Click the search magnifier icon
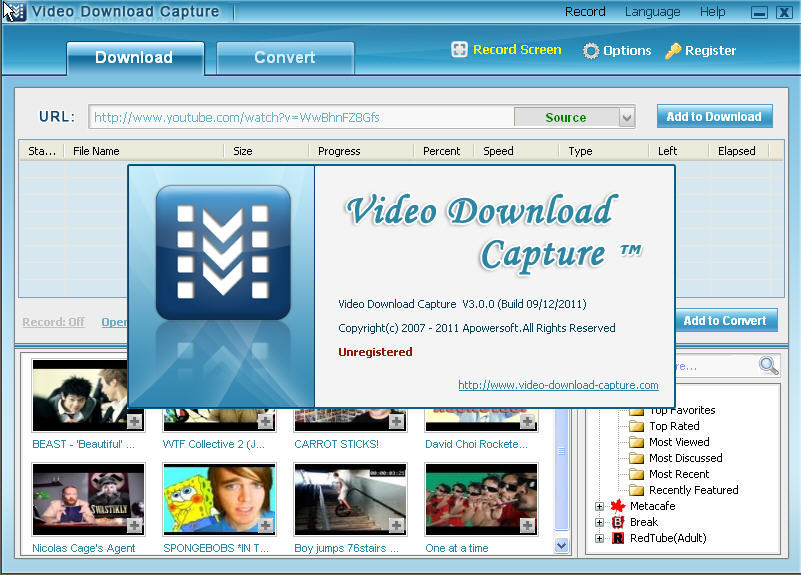This screenshot has height=575, width=801. point(768,365)
